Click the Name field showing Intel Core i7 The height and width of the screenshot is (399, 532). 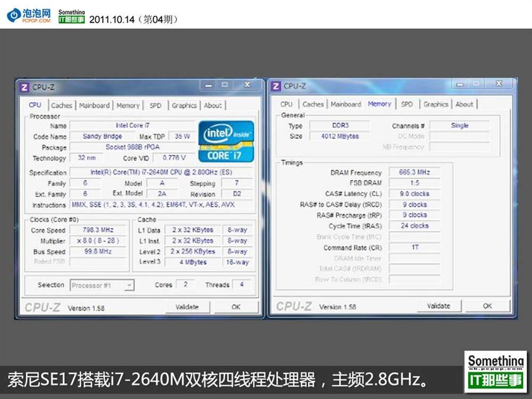click(132, 126)
